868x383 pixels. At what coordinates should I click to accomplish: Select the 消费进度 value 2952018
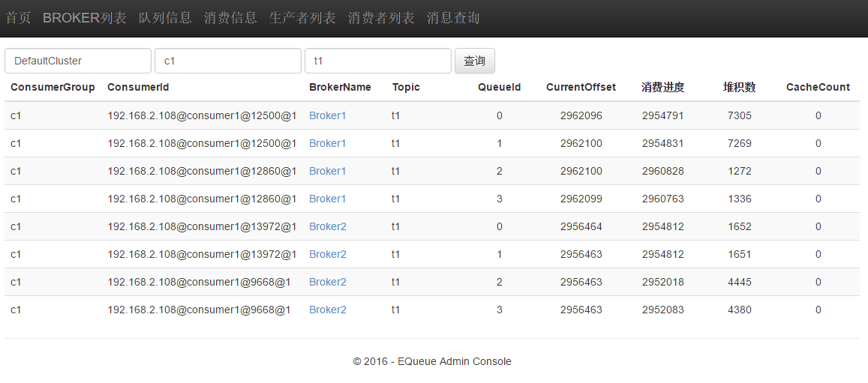(x=663, y=282)
